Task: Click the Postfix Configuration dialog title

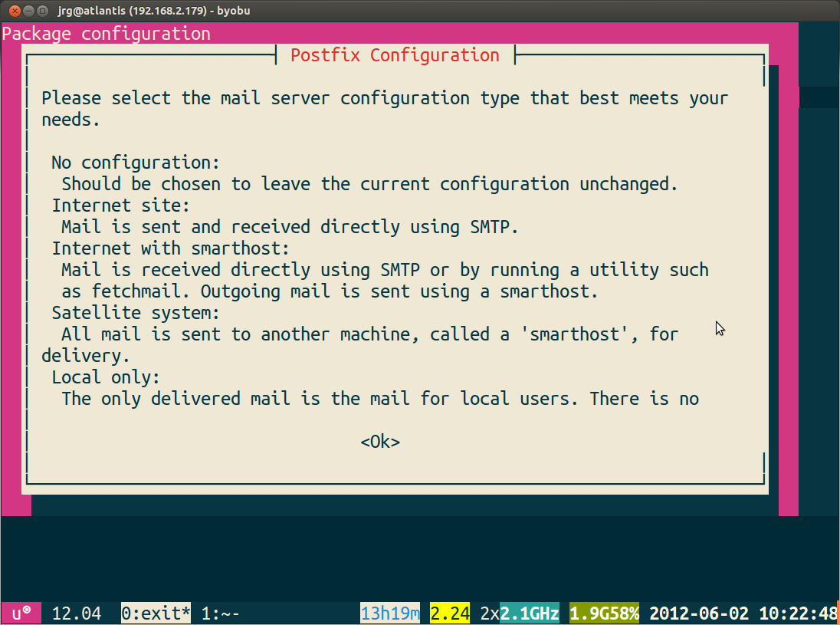Action: coord(395,54)
